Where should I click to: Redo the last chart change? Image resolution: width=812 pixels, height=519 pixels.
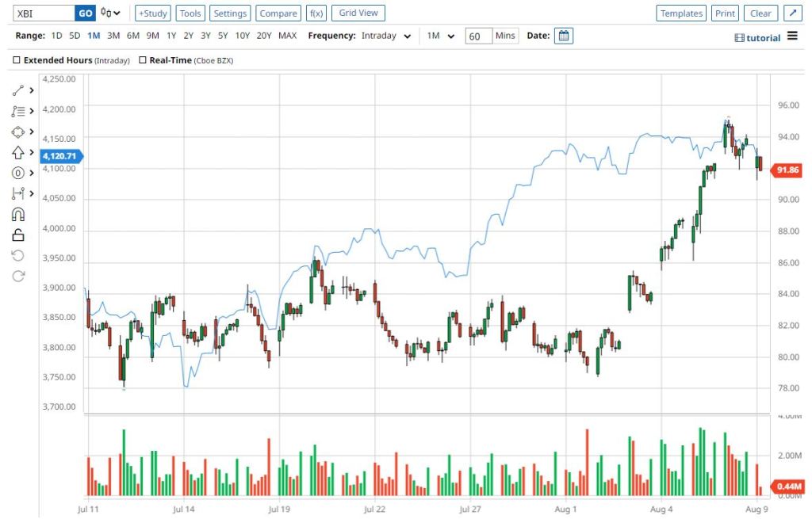click(17, 275)
